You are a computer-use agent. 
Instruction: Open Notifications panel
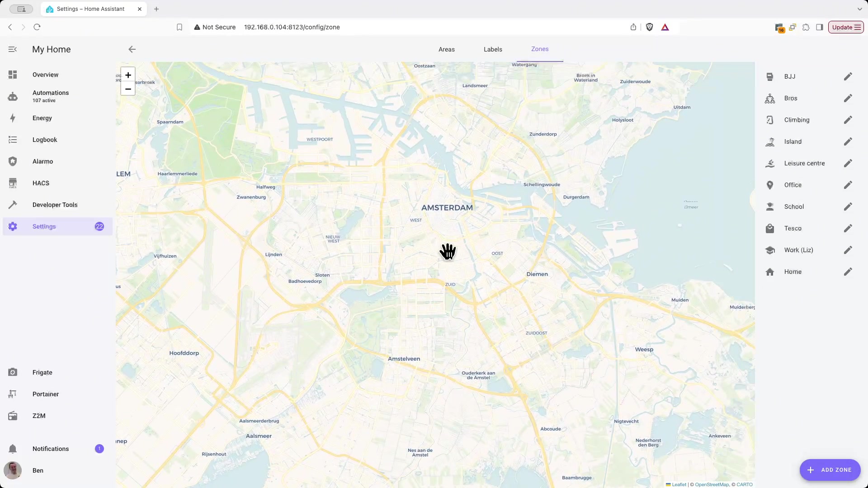pyautogui.click(x=51, y=449)
